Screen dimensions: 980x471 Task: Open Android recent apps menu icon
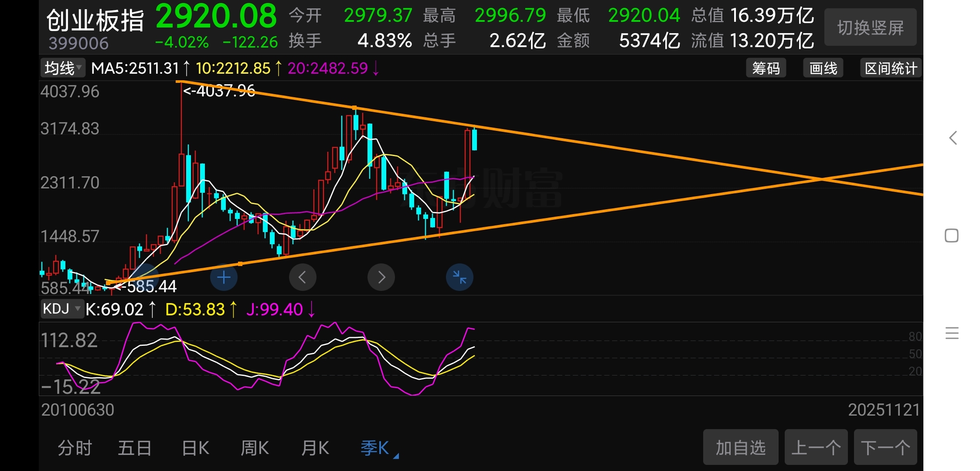pyautogui.click(x=952, y=333)
